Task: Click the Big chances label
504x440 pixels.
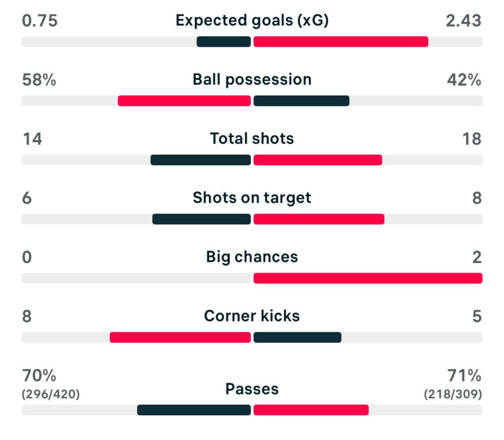Action: (x=252, y=257)
